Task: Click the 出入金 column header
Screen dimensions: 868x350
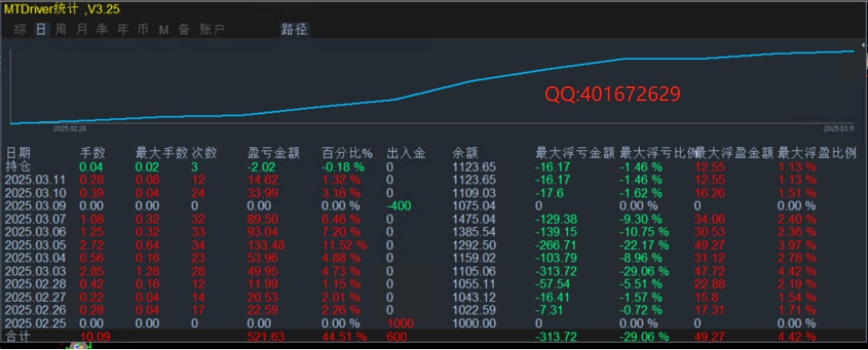Action: click(405, 153)
